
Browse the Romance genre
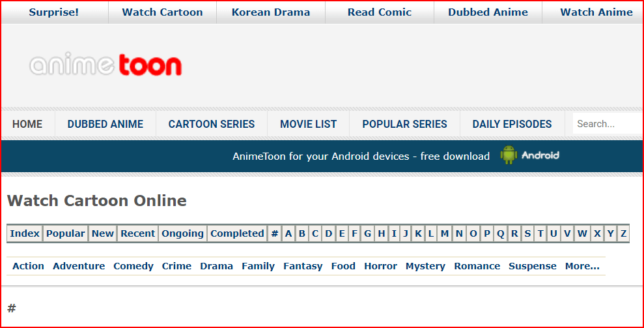pyautogui.click(x=477, y=266)
